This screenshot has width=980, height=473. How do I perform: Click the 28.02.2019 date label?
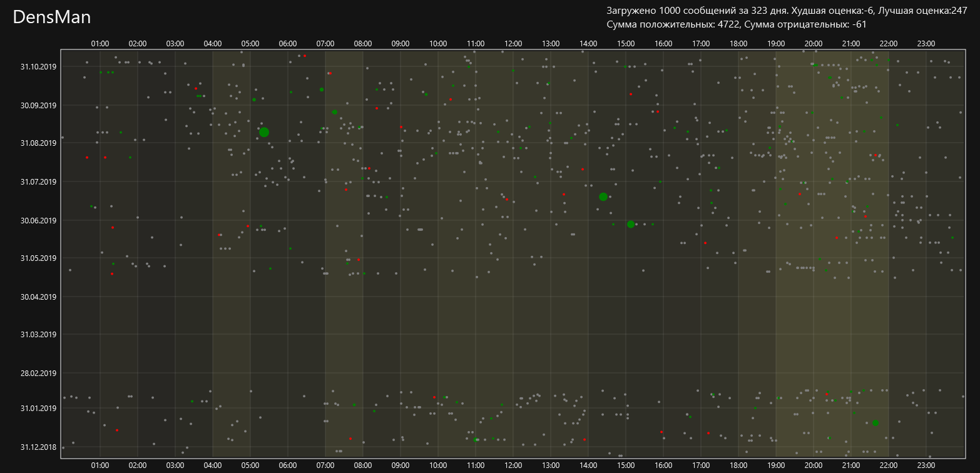(39, 373)
